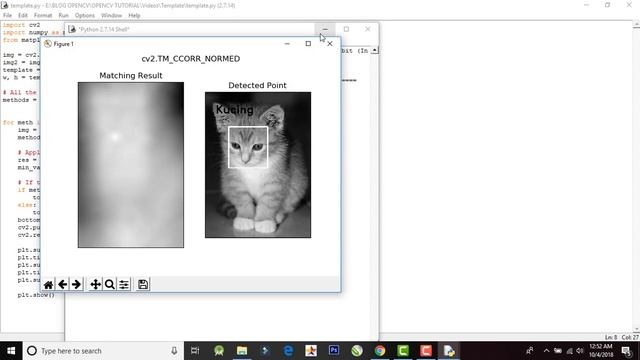The image size is (640, 360).
Task: Click the taskbar clock showing 12:52 AM
Action: [x=601, y=351]
